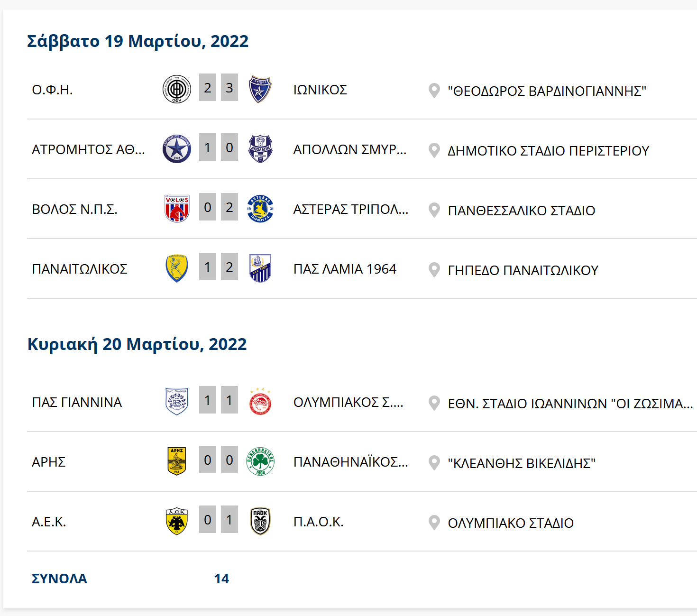Click the Panathinaikos shamrock logo
Image resolution: width=697 pixels, height=616 pixels.
point(260,461)
